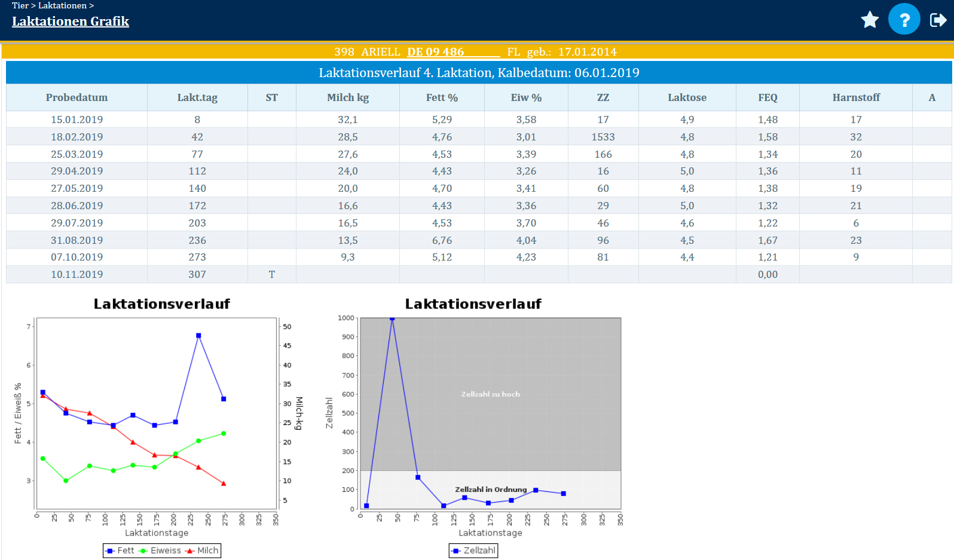Click the Eiweiss legend marker
The width and height of the screenshot is (954, 560).
143,551
